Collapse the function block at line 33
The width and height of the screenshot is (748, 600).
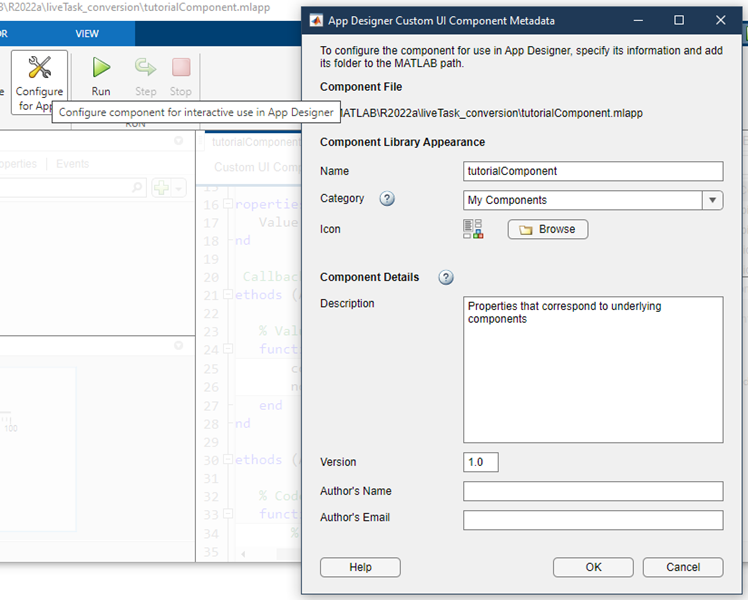(228, 514)
